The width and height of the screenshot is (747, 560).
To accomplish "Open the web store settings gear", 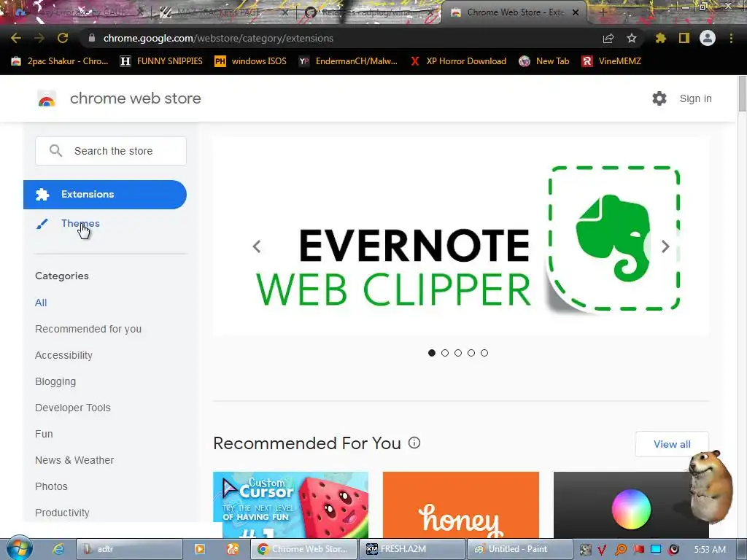I will click(x=659, y=98).
